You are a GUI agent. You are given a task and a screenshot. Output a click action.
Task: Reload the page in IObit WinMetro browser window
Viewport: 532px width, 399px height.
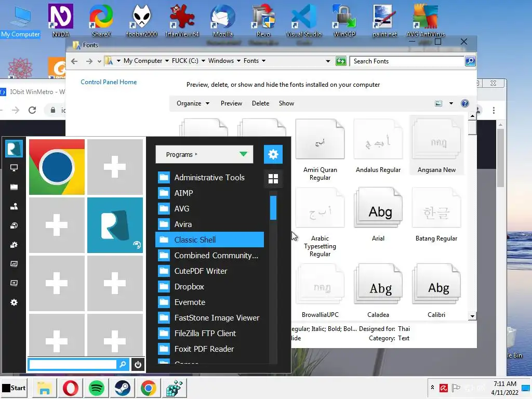coord(32,110)
